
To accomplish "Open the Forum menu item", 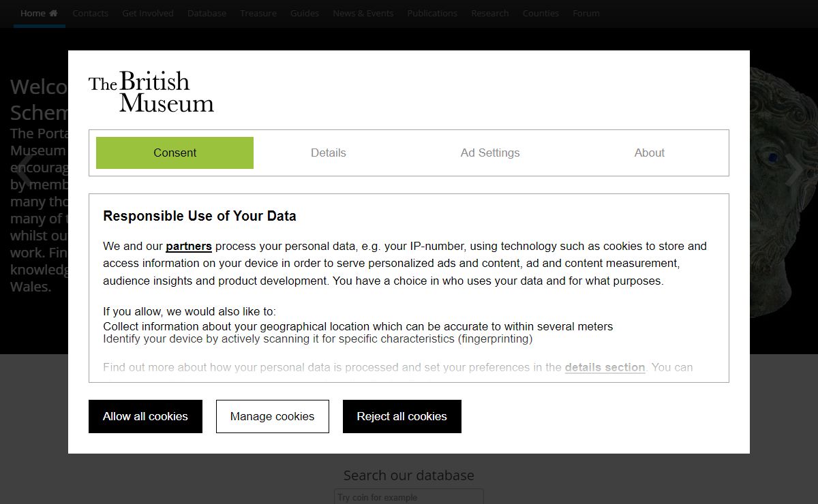I will click(x=586, y=13).
